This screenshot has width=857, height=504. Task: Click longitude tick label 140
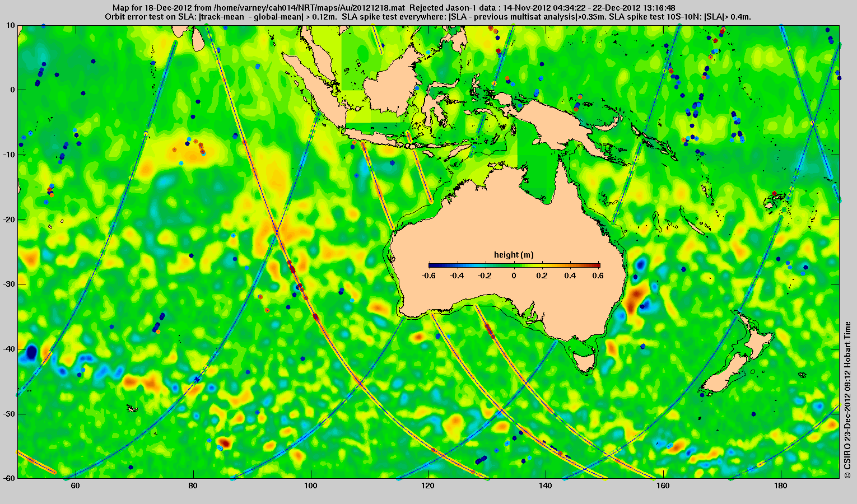[546, 486]
